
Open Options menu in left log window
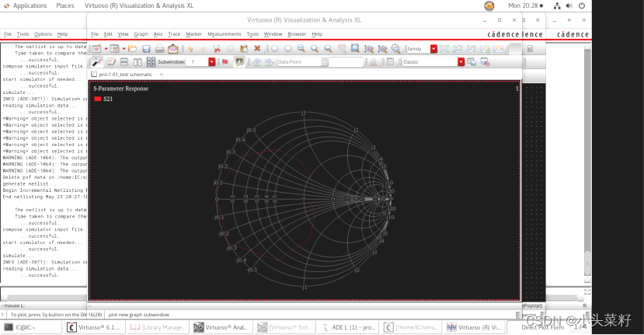click(44, 33)
